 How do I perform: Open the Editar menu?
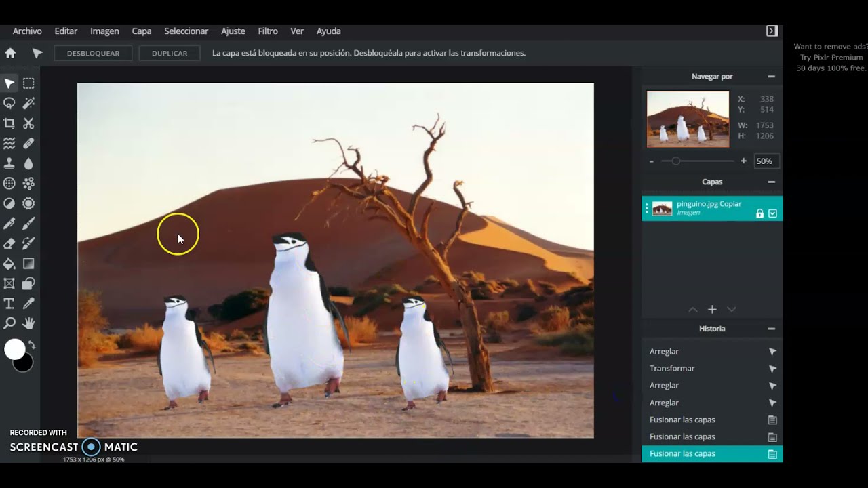[x=66, y=31]
